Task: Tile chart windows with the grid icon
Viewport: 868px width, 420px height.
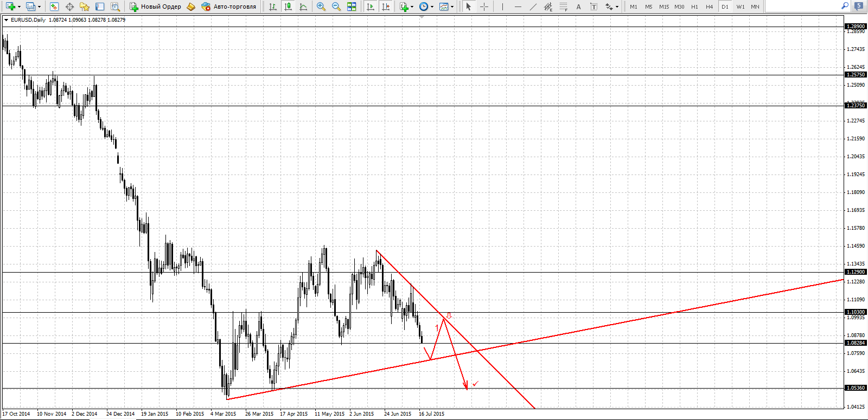Action: pos(352,7)
